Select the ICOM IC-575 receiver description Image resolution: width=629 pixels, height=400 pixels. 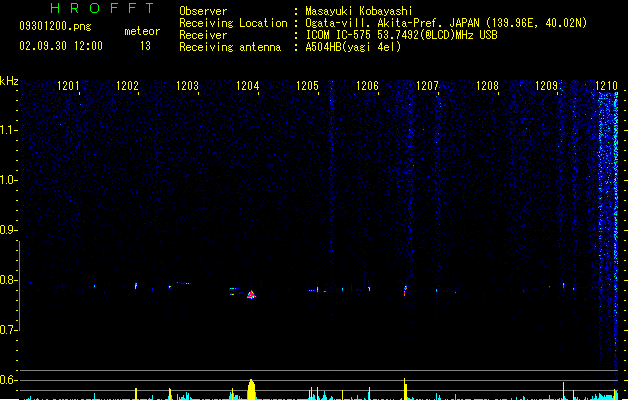coord(401,35)
